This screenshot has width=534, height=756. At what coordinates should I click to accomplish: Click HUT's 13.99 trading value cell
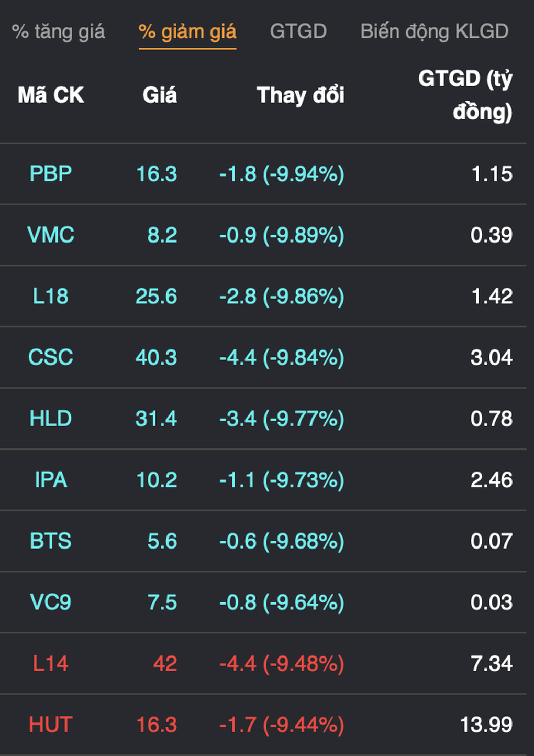[x=486, y=725]
